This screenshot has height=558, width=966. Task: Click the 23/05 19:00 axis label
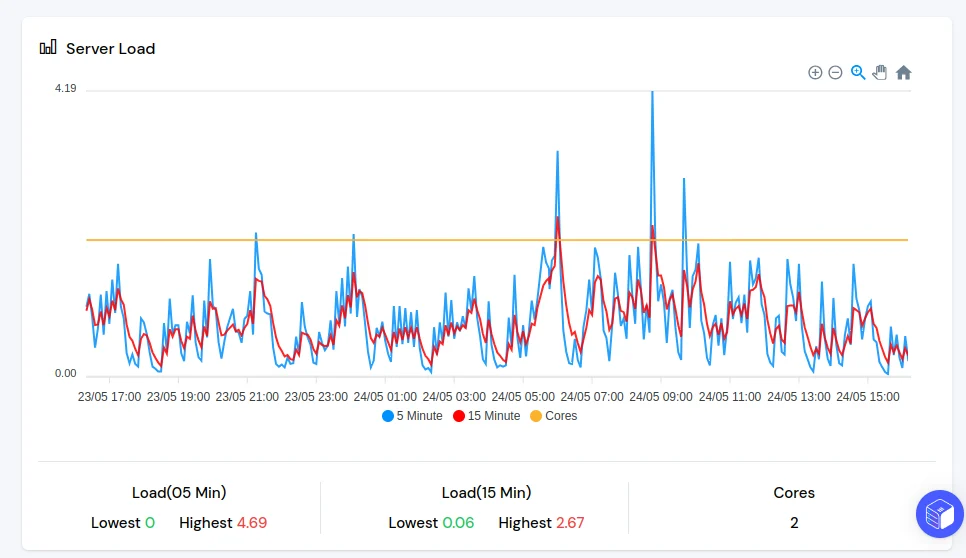coord(178,397)
